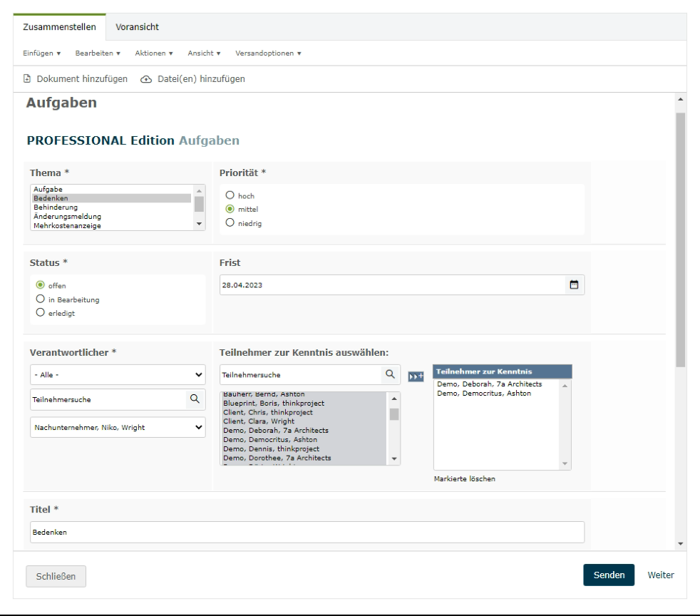Switch to the Zusammenstellen tab
This screenshot has height=616, width=700.
(59, 27)
